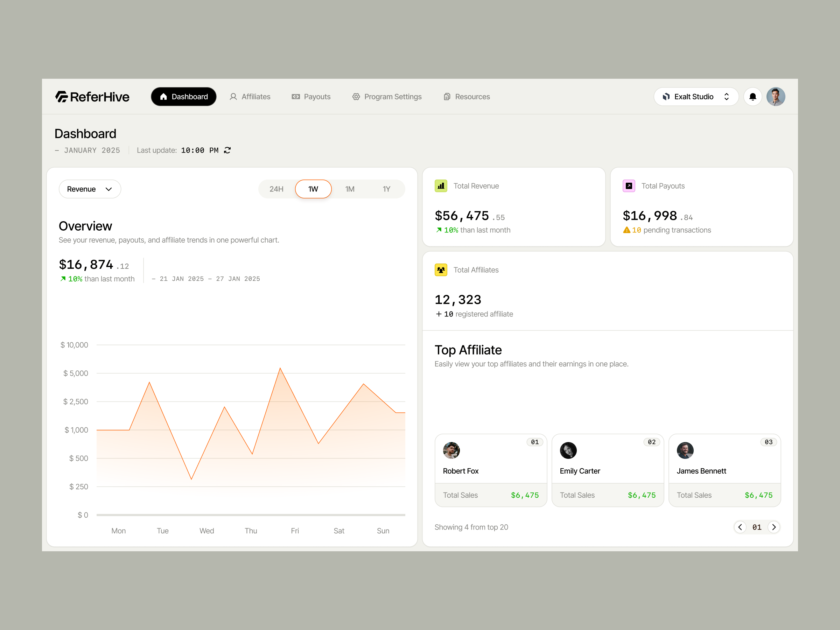Click the Exalt Studio logo icon

pyautogui.click(x=666, y=97)
